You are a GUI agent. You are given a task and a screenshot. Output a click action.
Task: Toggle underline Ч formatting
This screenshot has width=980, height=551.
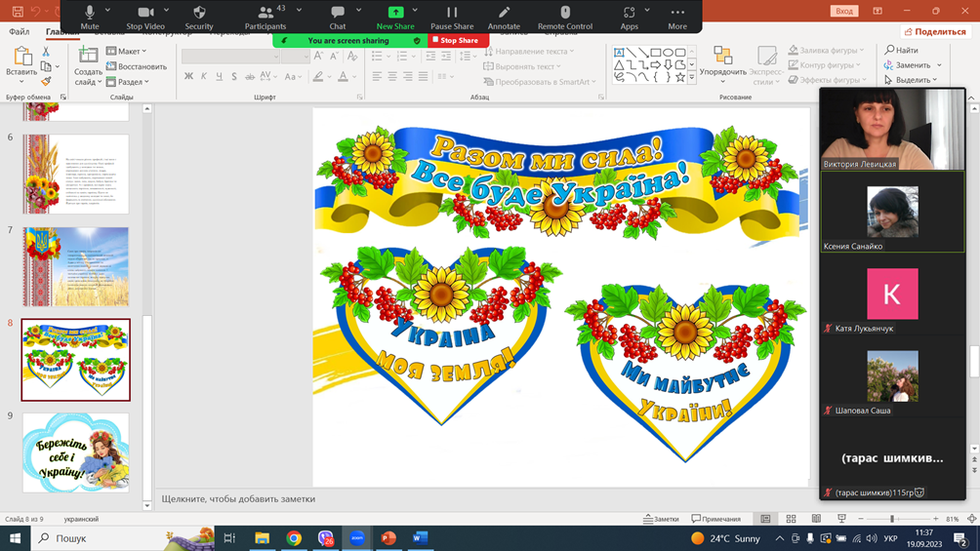coord(219,76)
